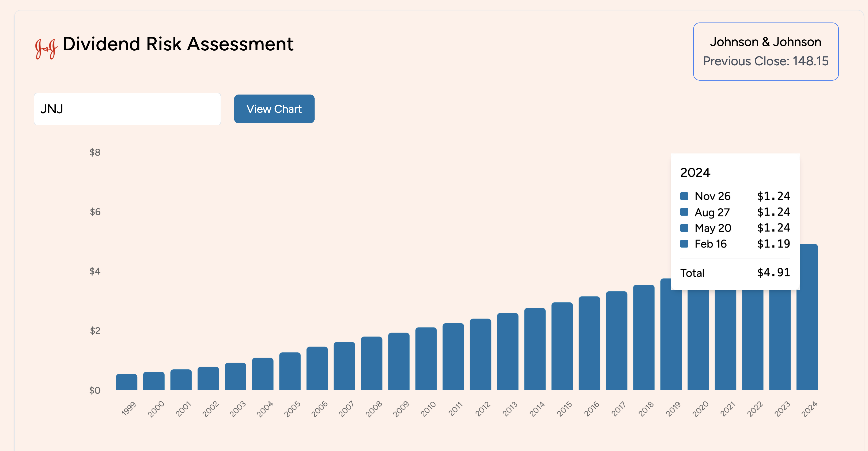Click the J&J logo icon
868x451 pixels.
coord(46,49)
